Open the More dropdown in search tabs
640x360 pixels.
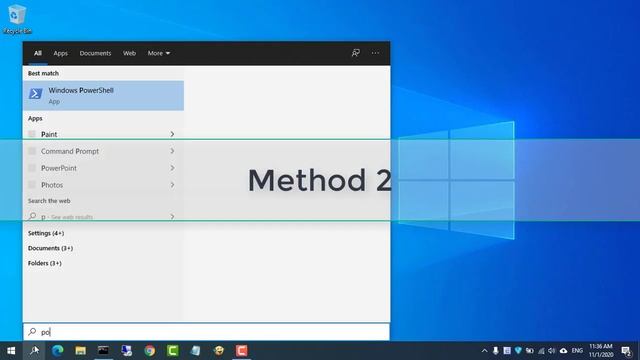click(x=159, y=53)
